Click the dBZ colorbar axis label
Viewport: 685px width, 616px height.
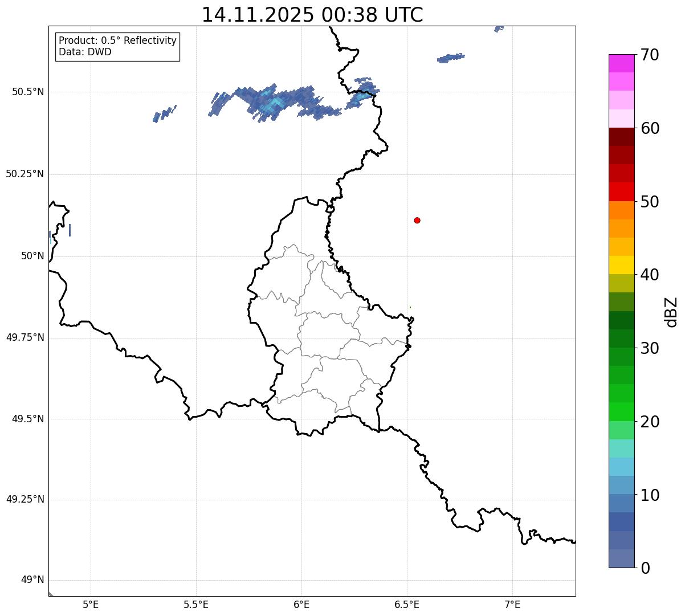[671, 311]
